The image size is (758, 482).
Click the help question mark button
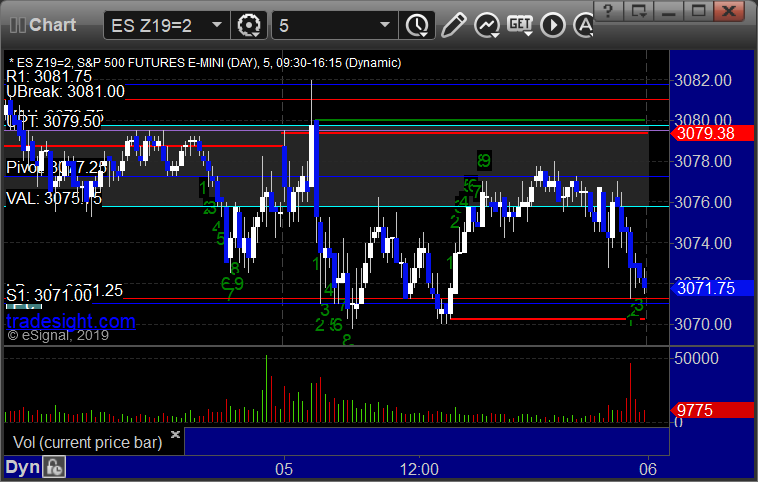point(608,11)
